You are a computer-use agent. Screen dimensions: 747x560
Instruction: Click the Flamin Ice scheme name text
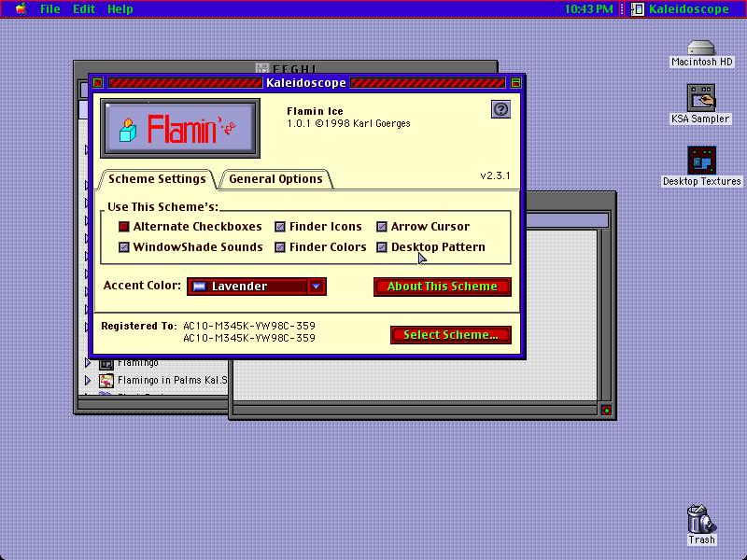tap(315, 111)
